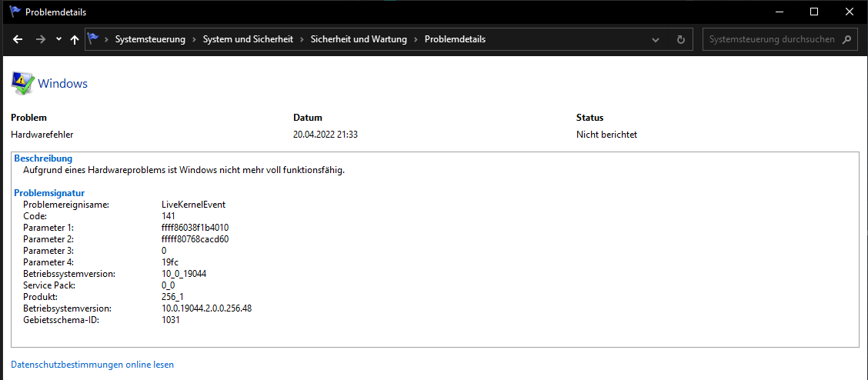Select the Produkt value 256_1
Viewport: 868px width, 380px height.
click(173, 297)
